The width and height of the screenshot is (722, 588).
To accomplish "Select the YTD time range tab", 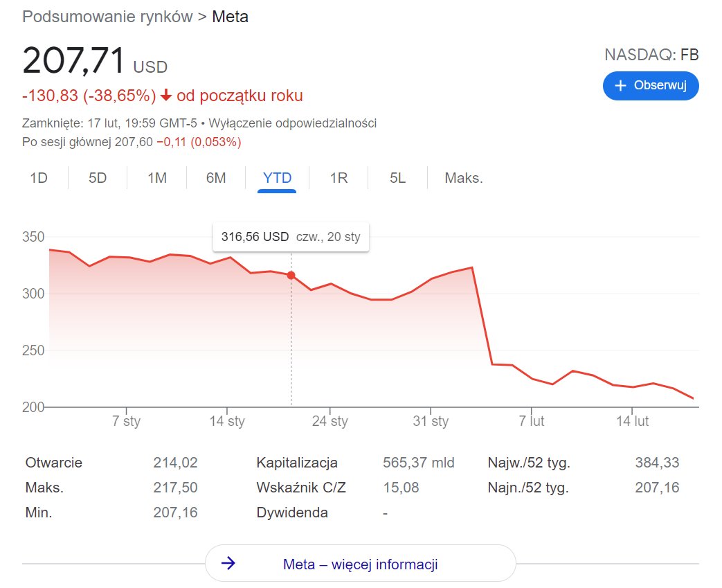I will tap(277, 178).
